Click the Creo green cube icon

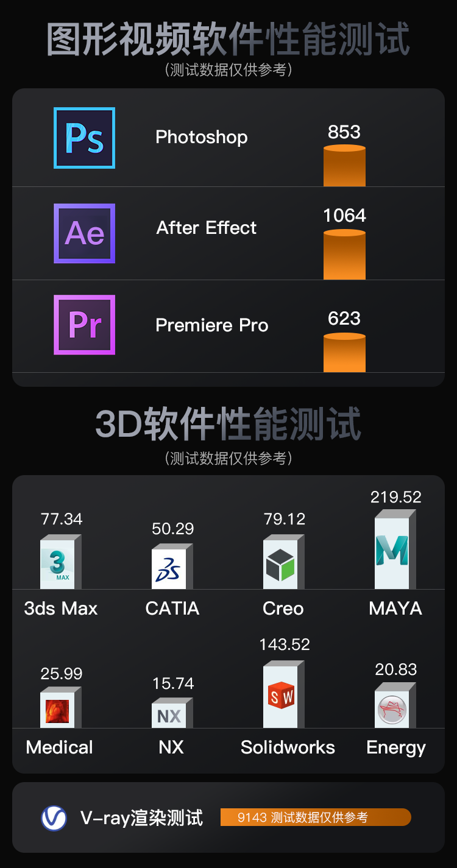[280, 565]
